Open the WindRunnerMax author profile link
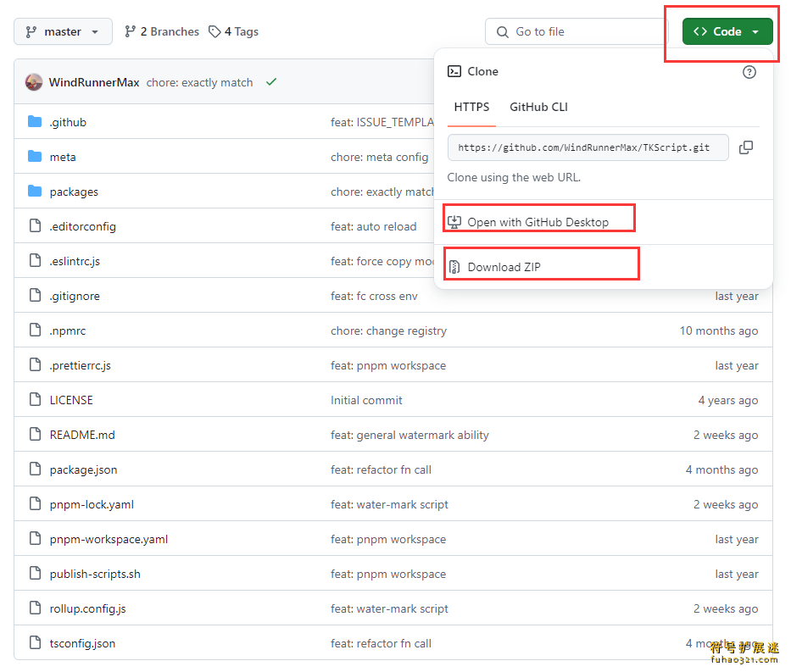The width and height of the screenshot is (791, 672). pos(94,83)
